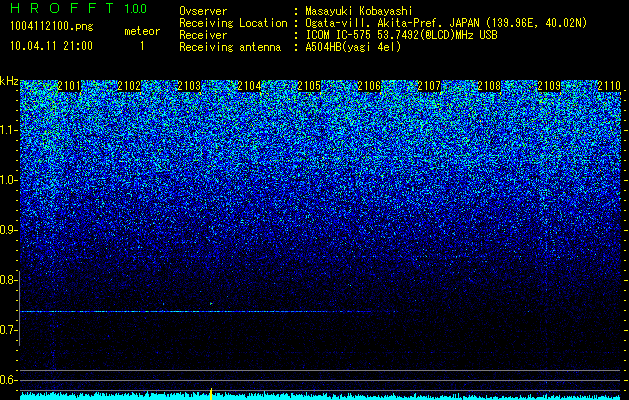Click the HROFFT 1.0.0 program title
This screenshot has height=400, width=629.
(79, 8)
